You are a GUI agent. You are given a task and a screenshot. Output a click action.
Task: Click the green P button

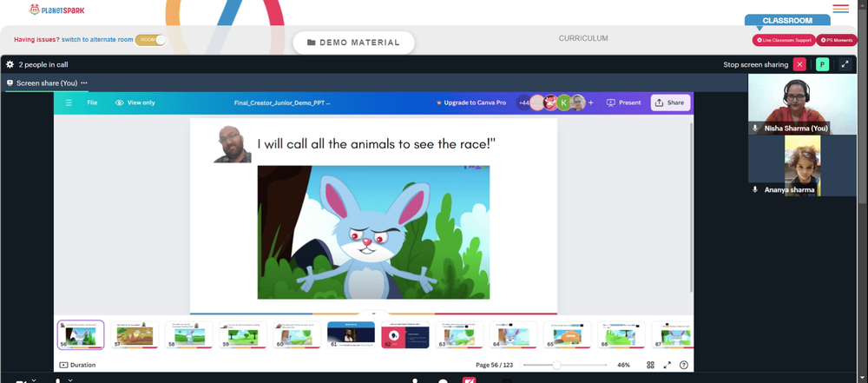click(x=822, y=64)
